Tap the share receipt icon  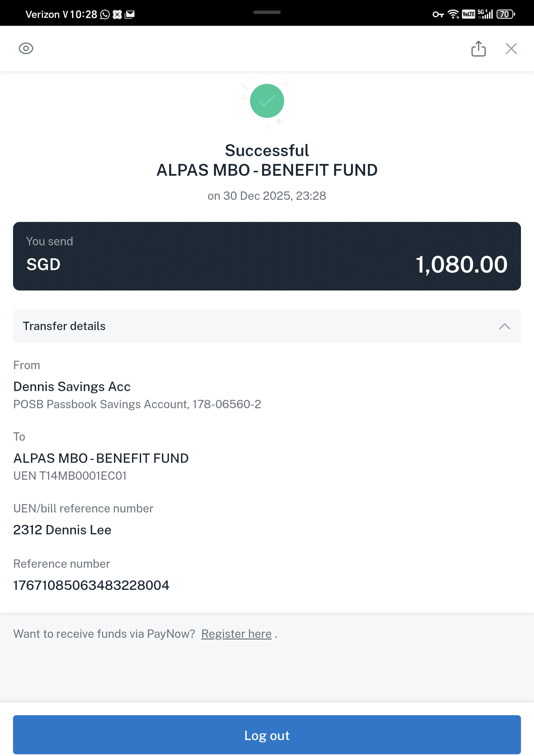tap(478, 49)
